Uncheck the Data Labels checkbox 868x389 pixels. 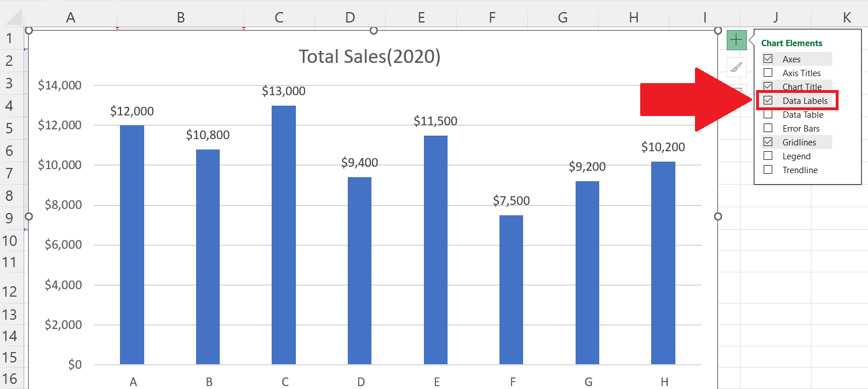click(768, 100)
